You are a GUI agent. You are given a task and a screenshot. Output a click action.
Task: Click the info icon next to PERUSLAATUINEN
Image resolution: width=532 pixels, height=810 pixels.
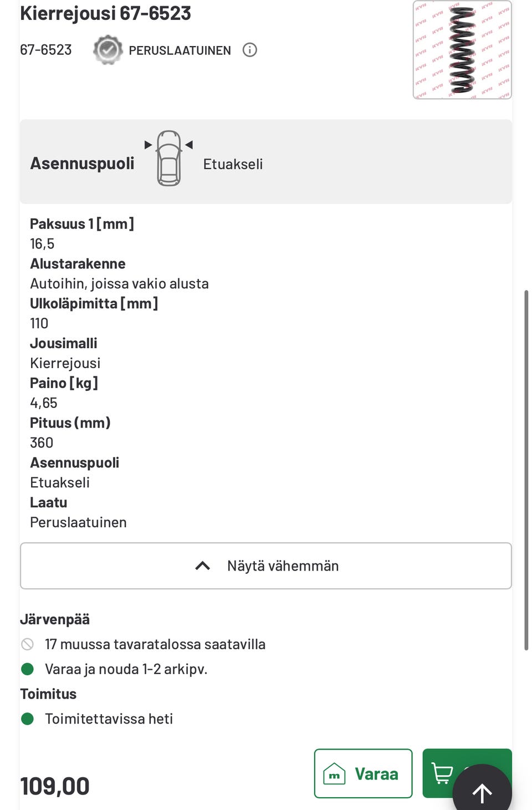coord(250,50)
